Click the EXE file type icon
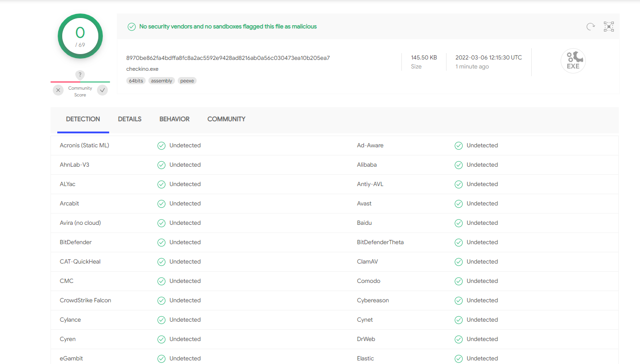Viewport: 640px width, 364px height. 573,61
